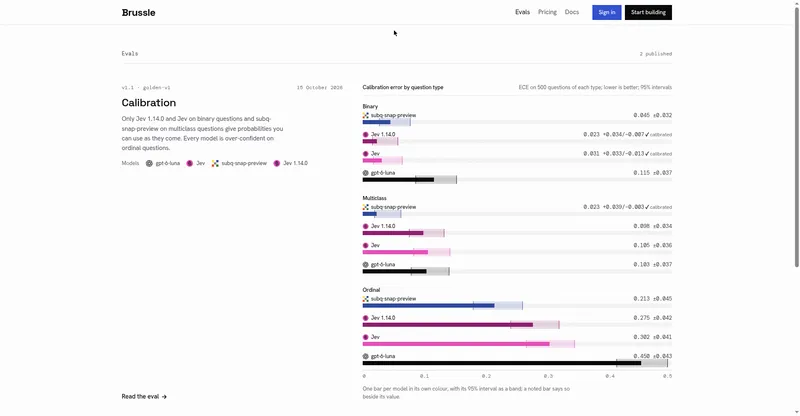Open the Evals nav item
Image resolution: width=800 pixels, height=416 pixels.
click(x=522, y=12)
